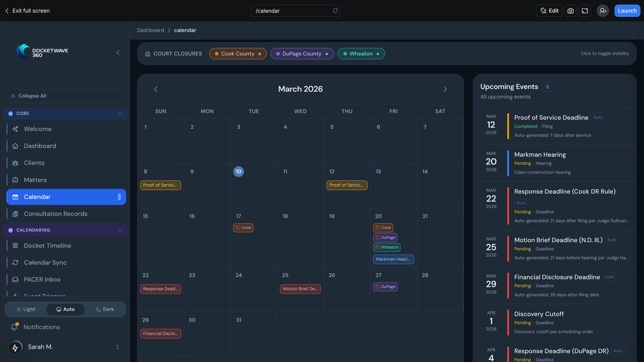Click the Calendar Sync refresh icon
This screenshot has width=644, height=362.
click(x=15, y=263)
